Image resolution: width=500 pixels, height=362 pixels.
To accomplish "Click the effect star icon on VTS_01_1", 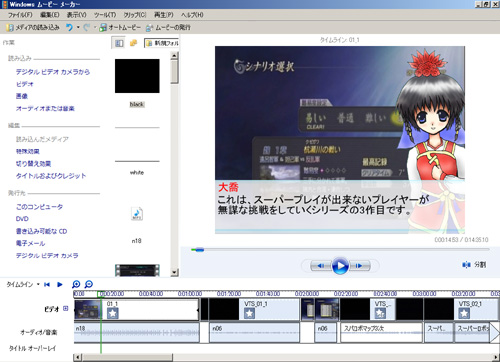I will [249, 313].
